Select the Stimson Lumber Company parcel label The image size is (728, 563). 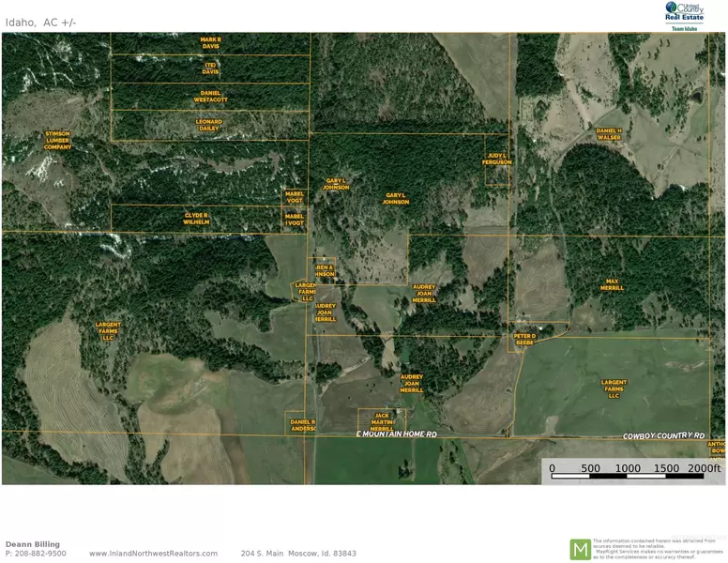tap(57, 141)
